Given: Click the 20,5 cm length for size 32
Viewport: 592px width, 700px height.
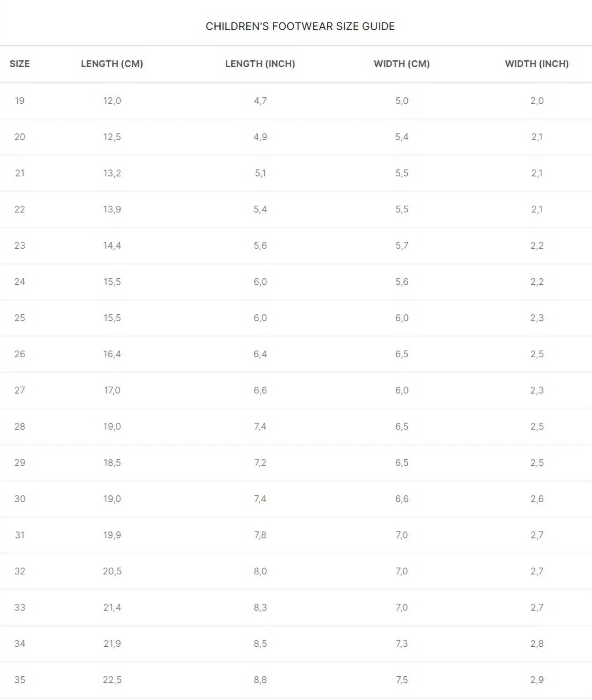Looking at the screenshot, I should click(112, 571).
